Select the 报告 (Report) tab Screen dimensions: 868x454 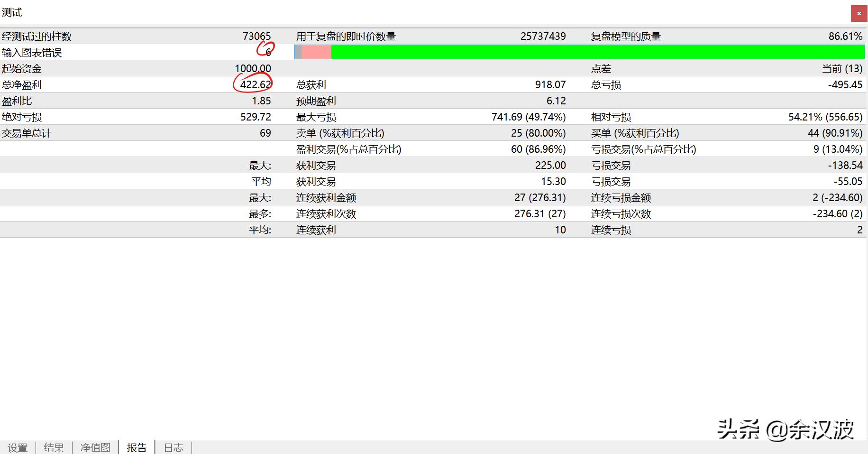pyautogui.click(x=137, y=447)
